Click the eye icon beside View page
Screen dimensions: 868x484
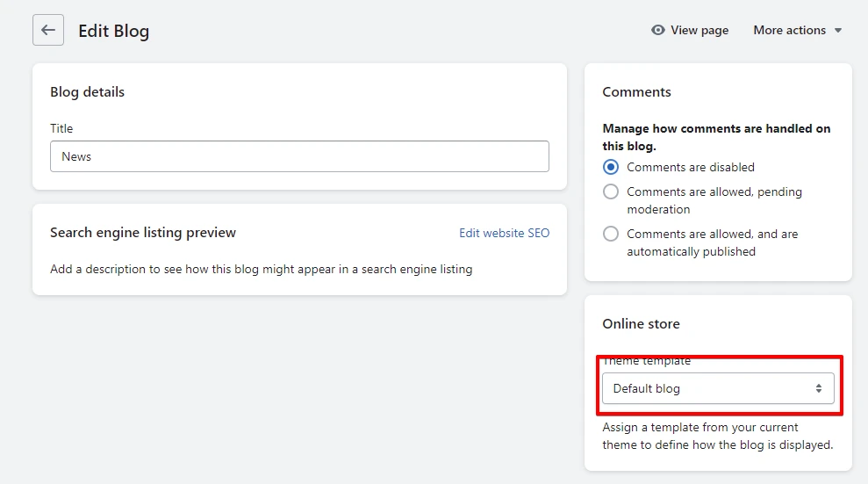coord(657,30)
